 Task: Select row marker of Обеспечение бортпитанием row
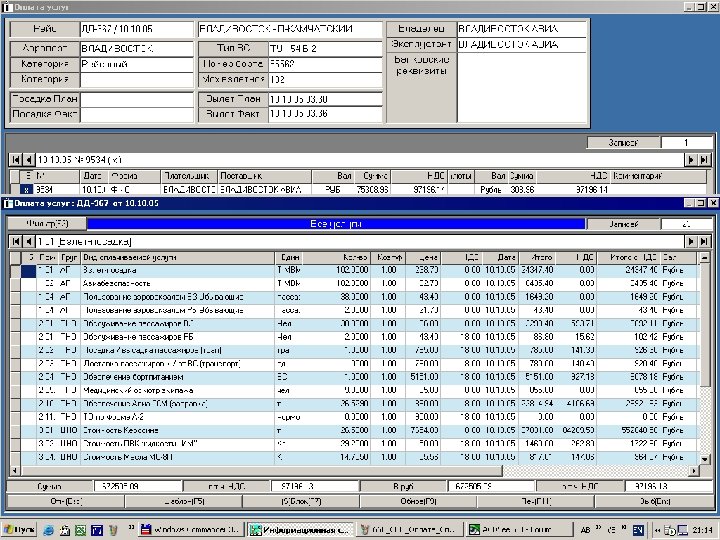[x=15, y=377]
